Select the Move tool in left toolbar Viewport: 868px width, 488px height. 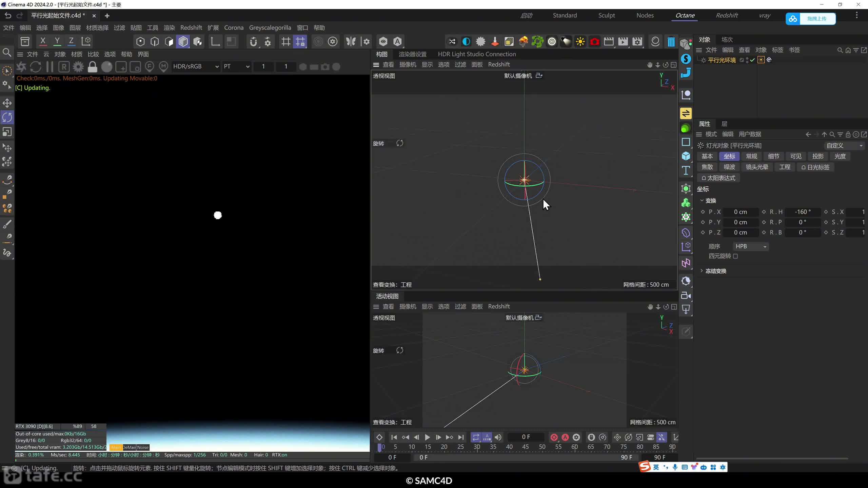[7, 103]
